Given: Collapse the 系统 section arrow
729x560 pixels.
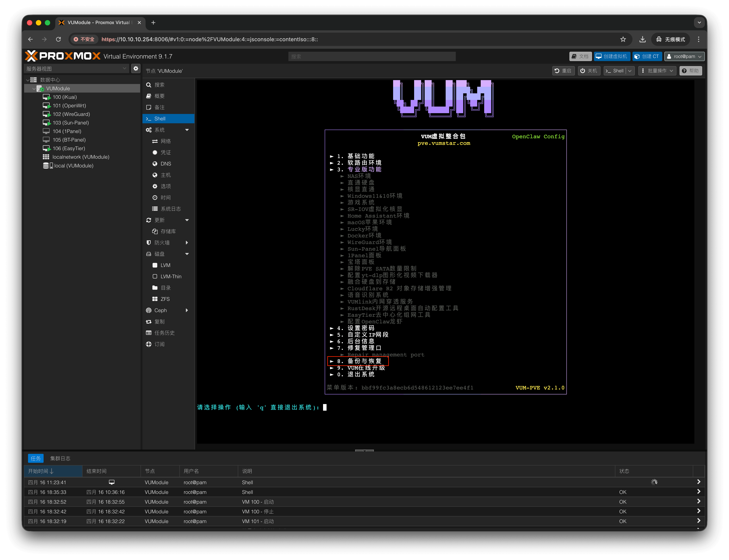Looking at the screenshot, I should tap(187, 130).
